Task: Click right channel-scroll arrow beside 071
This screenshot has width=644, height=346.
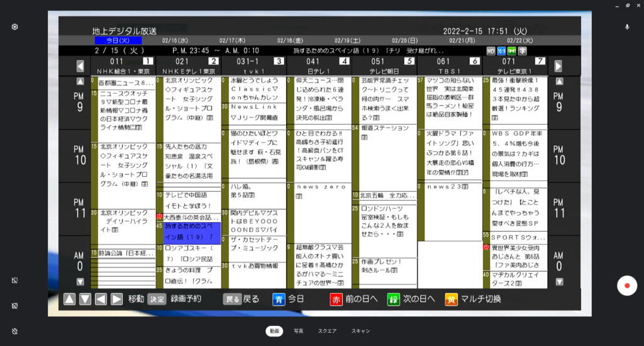Action: point(558,66)
